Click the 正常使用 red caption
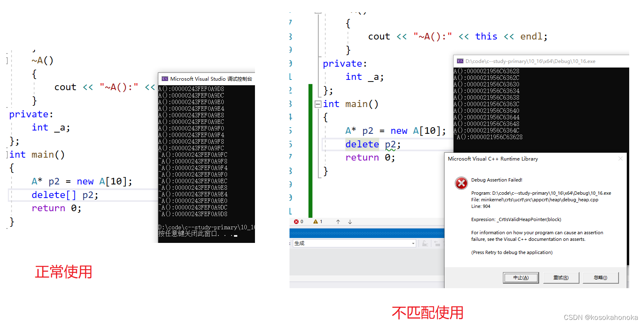 63,272
